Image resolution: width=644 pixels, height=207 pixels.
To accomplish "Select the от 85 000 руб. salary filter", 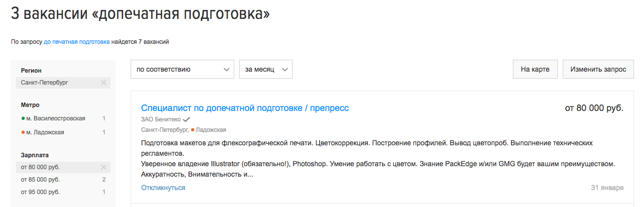I will pyautogui.click(x=40, y=180).
